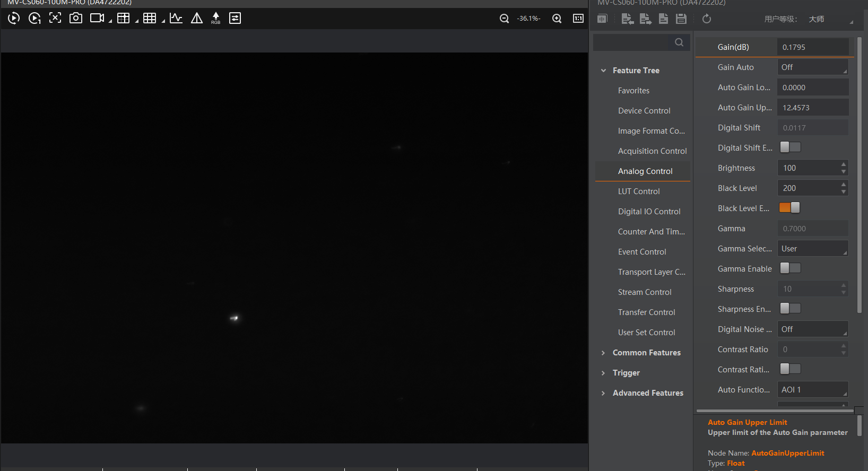Expand the Common Features tree node
Viewport: 868px width, 471px height.
(603, 353)
